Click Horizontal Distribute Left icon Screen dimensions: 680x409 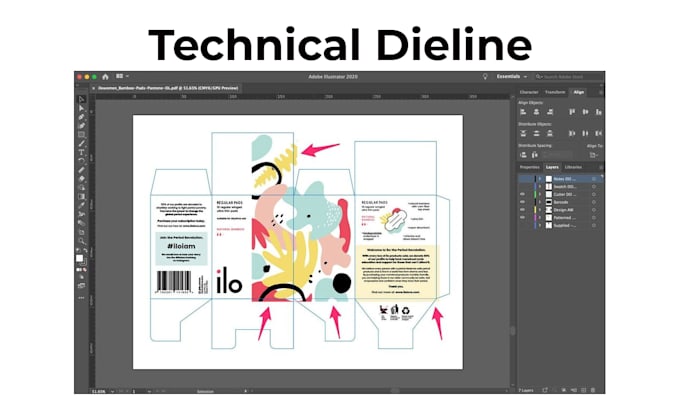point(572,133)
